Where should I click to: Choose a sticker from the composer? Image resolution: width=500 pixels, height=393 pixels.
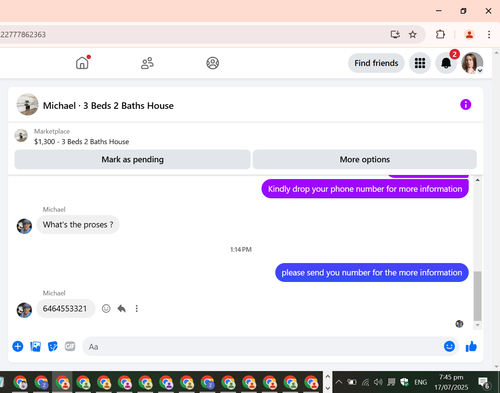(x=53, y=347)
